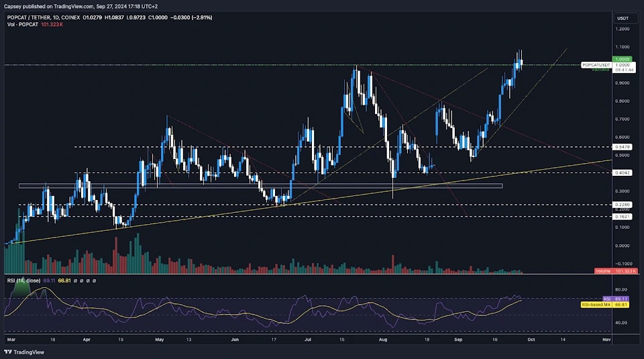This screenshot has height=359, width=644.
Task: Select the white rectangular support zone box
Action: point(261,186)
